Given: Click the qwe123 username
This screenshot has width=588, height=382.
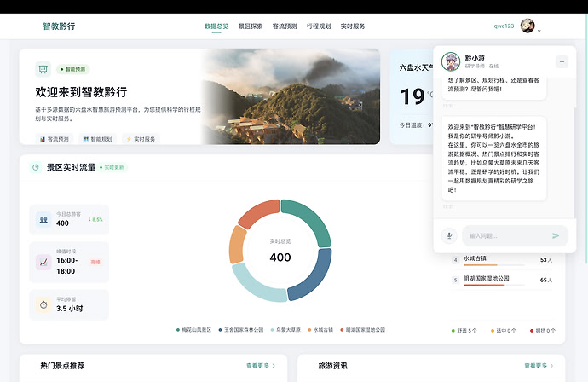Looking at the screenshot, I should tap(504, 26).
